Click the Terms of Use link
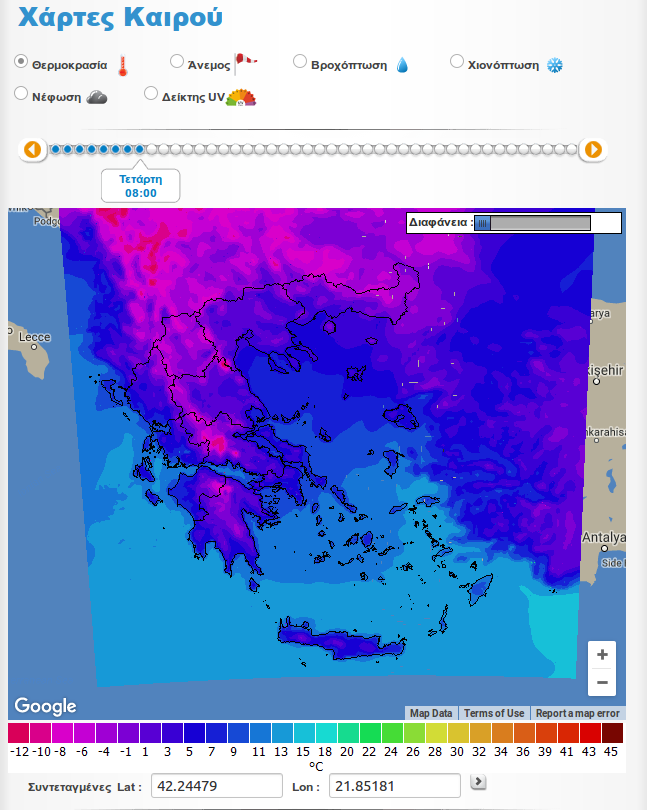This screenshot has width=647, height=810. [494, 713]
